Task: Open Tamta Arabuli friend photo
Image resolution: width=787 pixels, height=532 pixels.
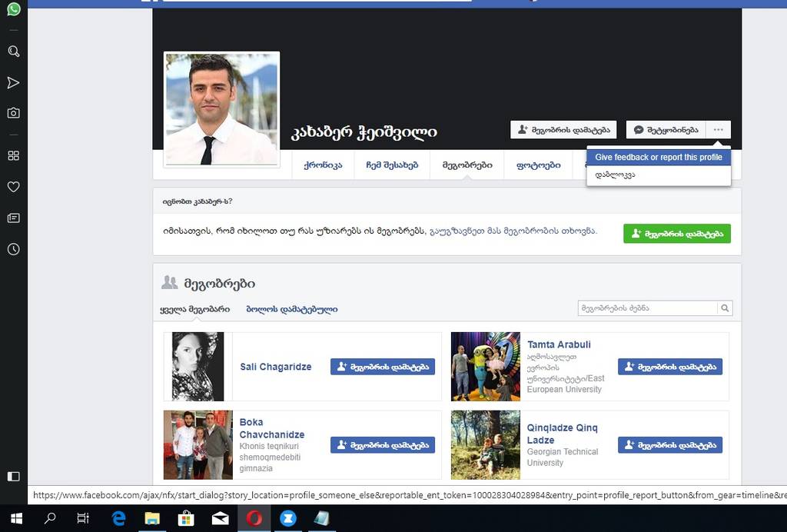Action: (x=486, y=367)
